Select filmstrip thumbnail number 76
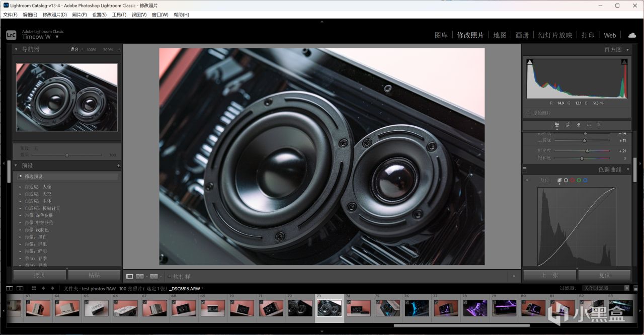The image size is (644, 335). point(417,308)
